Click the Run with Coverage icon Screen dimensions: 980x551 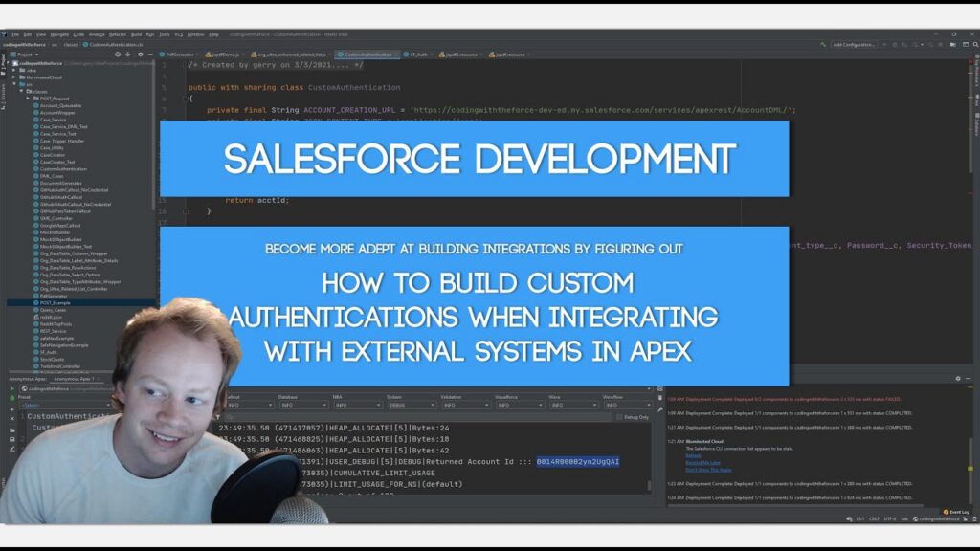tap(904, 45)
